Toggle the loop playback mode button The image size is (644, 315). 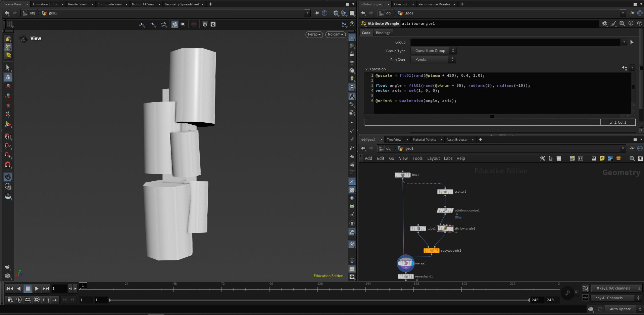coord(28,300)
